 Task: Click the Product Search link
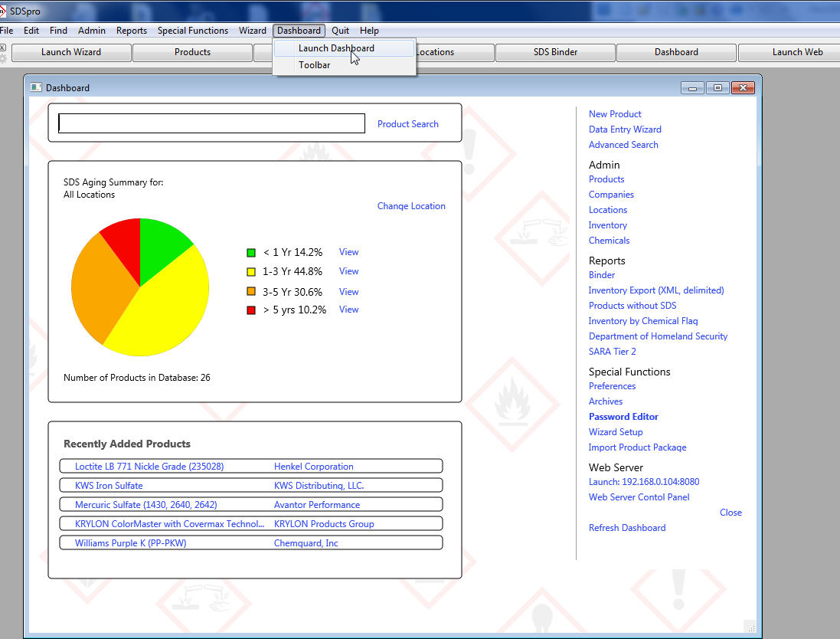coord(407,123)
